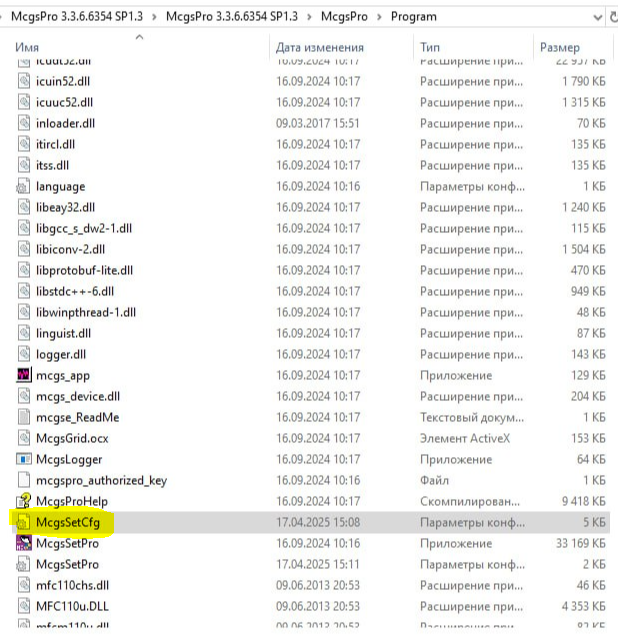The width and height of the screenshot is (618, 637).
Task: Click the type text Текстовый докум...
Action: coord(472,417)
